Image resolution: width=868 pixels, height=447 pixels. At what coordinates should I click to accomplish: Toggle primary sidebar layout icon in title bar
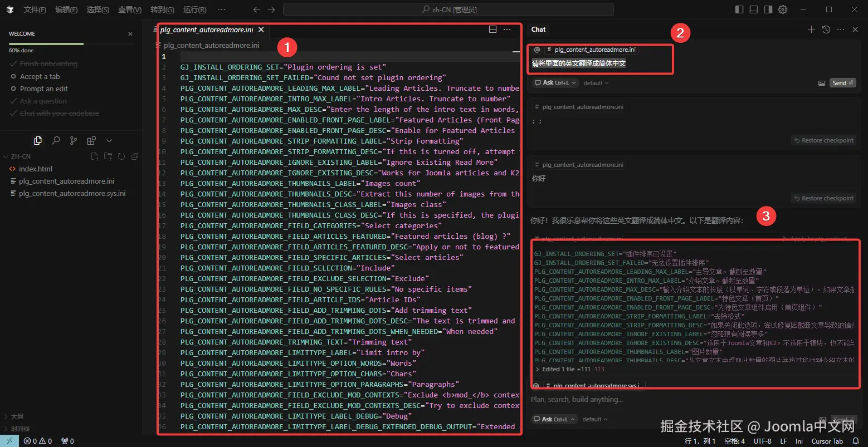(739, 9)
